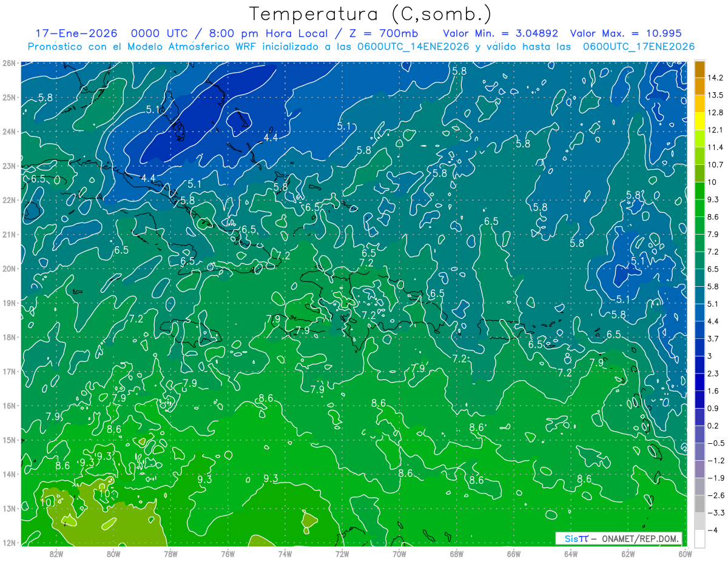Click the 62W longitude axis label
The image size is (728, 562).
(x=628, y=554)
